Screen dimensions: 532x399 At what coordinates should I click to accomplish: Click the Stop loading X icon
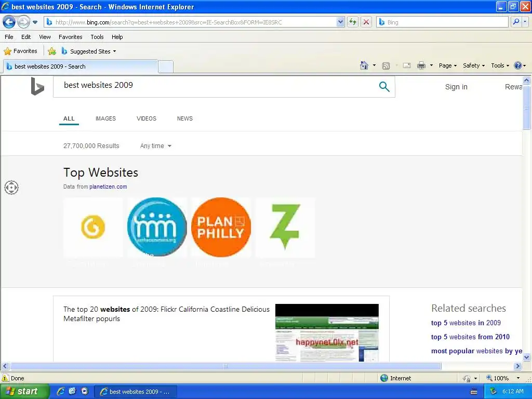coord(366,22)
